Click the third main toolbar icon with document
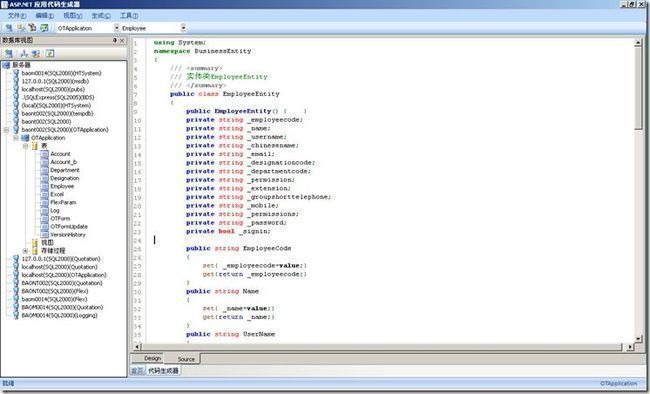 tap(32, 28)
